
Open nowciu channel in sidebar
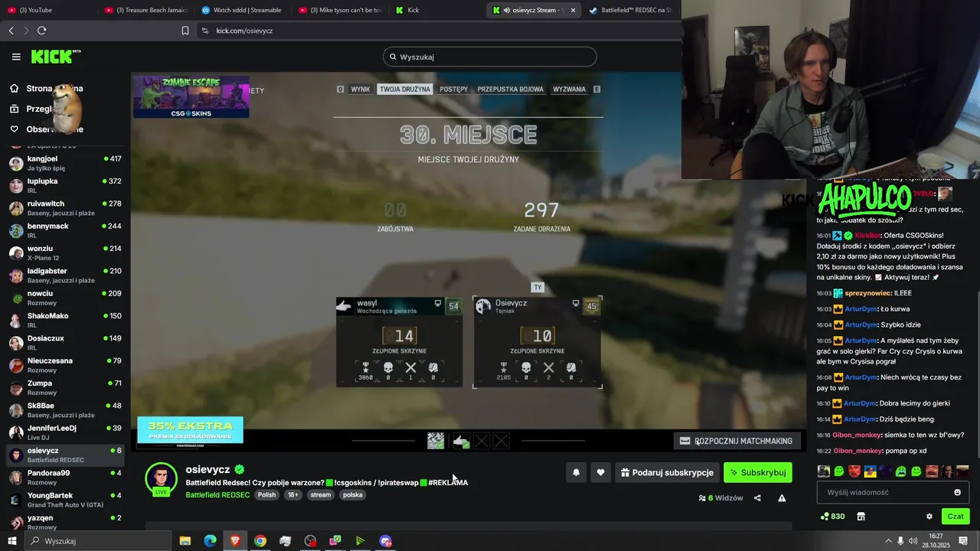pyautogui.click(x=65, y=298)
